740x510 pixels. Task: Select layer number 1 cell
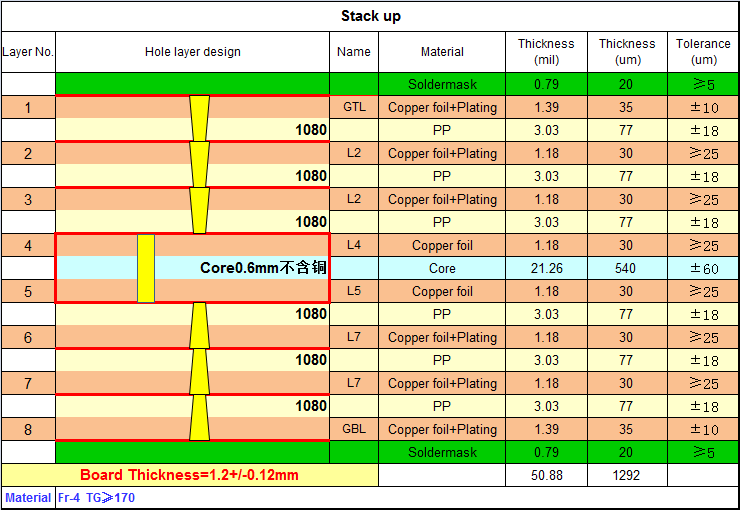point(28,108)
